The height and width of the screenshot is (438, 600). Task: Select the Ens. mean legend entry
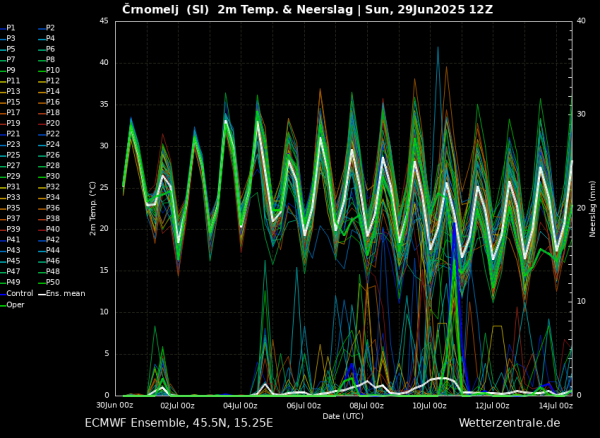[x=62, y=294]
